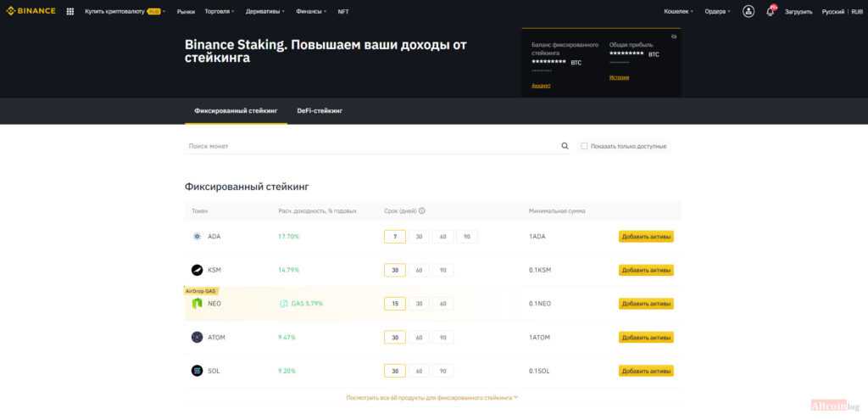Click the info icon next to Срок (дней)
The image size is (868, 420).
421,211
